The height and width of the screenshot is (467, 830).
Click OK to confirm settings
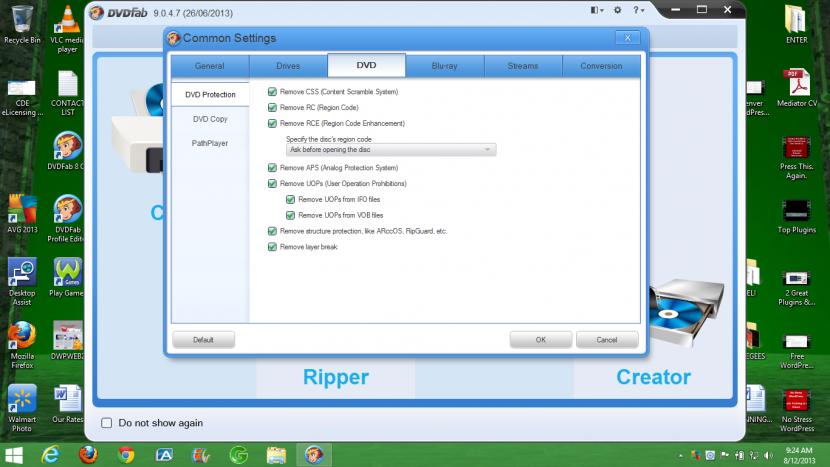540,340
